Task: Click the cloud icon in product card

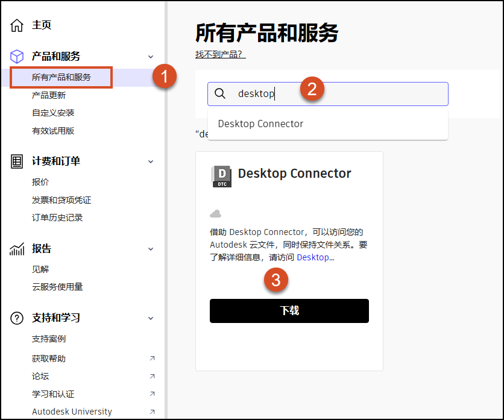Action: coord(215,213)
